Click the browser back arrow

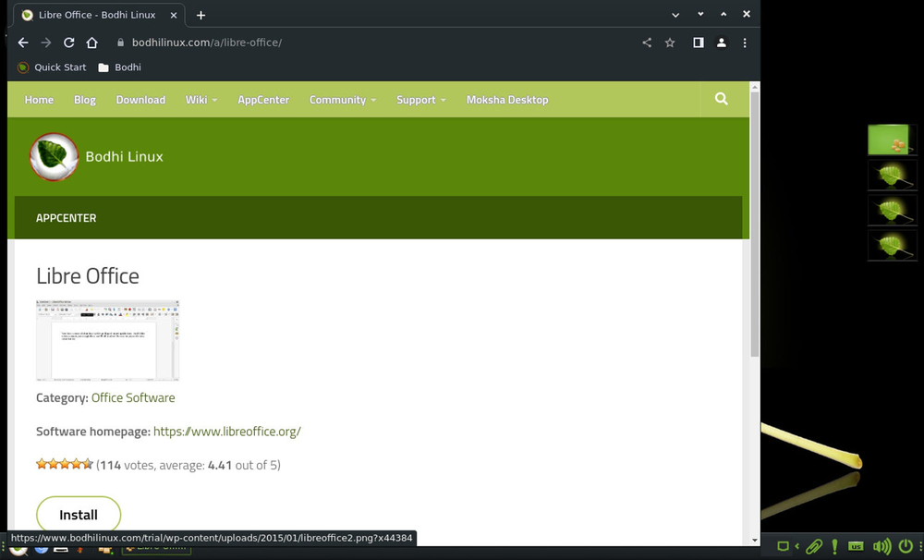click(x=23, y=43)
